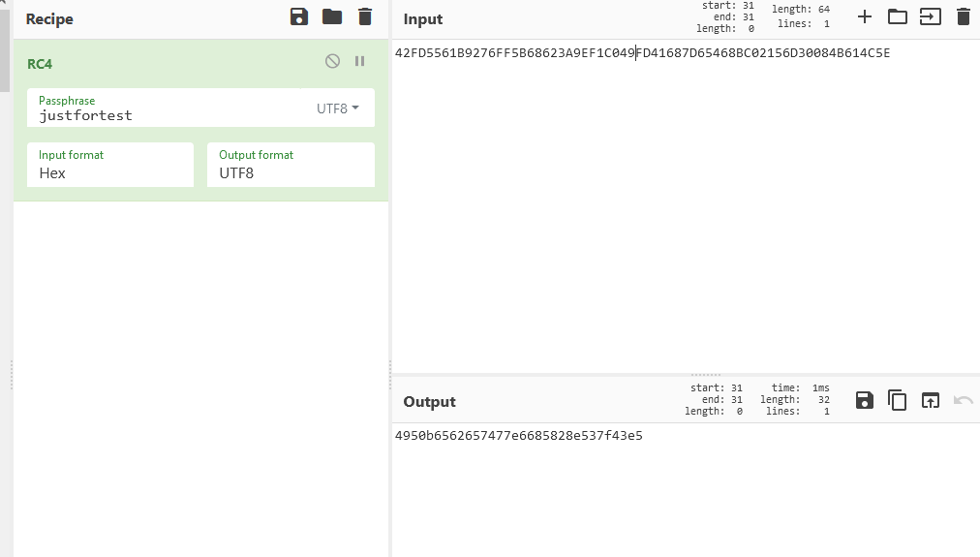Click the passphrase field containing justfortest

(x=165, y=115)
